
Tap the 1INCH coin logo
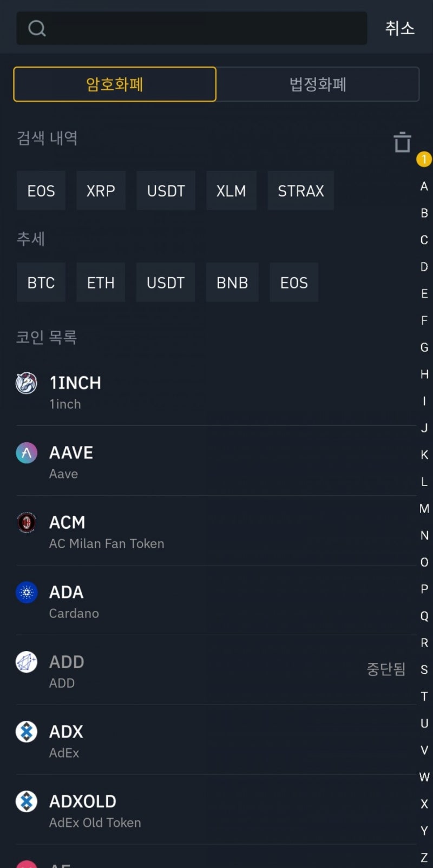pos(27,383)
